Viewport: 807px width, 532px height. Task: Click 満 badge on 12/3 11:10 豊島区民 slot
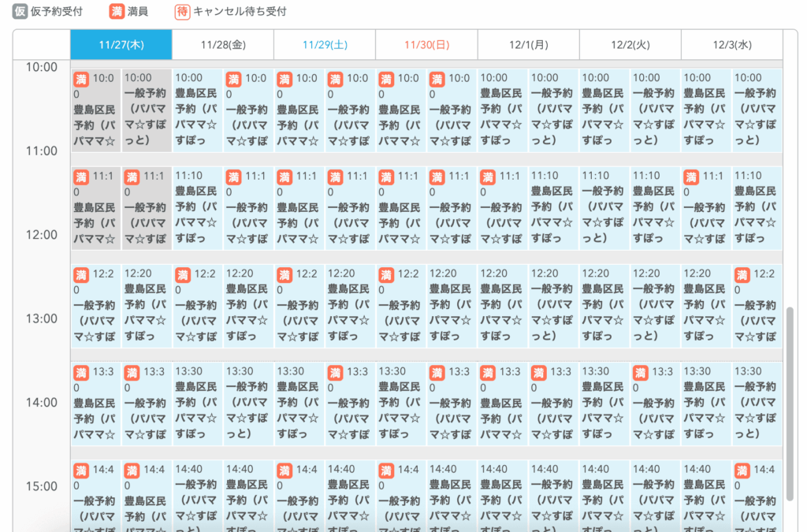692,177
